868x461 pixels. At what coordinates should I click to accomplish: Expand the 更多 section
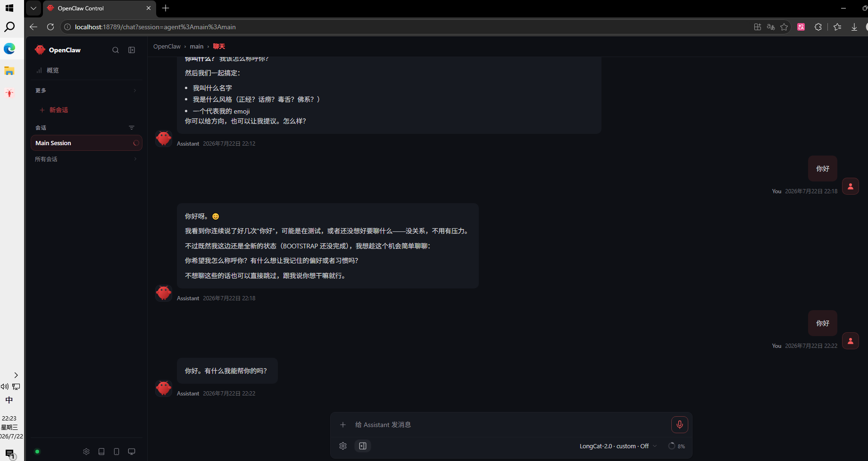[86, 91]
